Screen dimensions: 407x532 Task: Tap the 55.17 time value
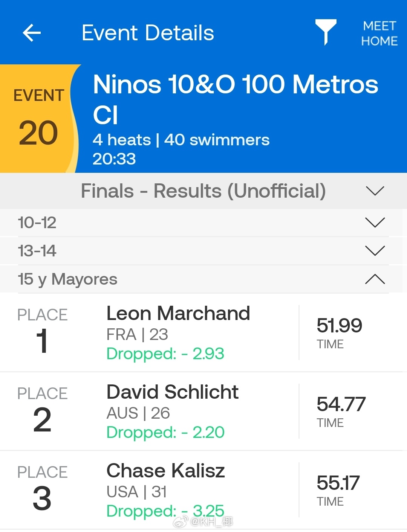[x=338, y=483]
